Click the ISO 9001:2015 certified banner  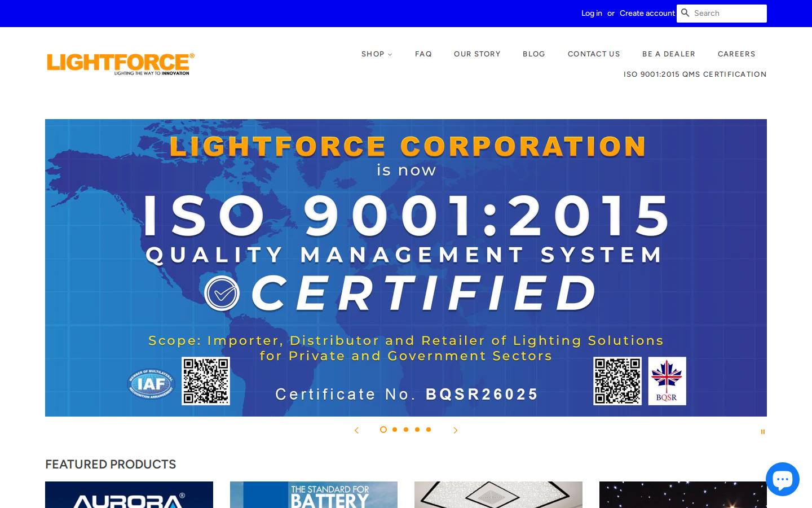click(x=406, y=268)
